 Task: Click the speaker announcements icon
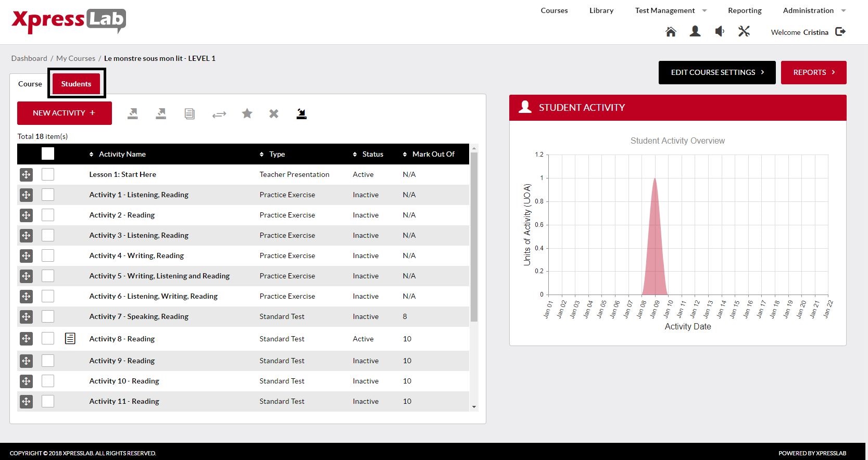coord(720,32)
